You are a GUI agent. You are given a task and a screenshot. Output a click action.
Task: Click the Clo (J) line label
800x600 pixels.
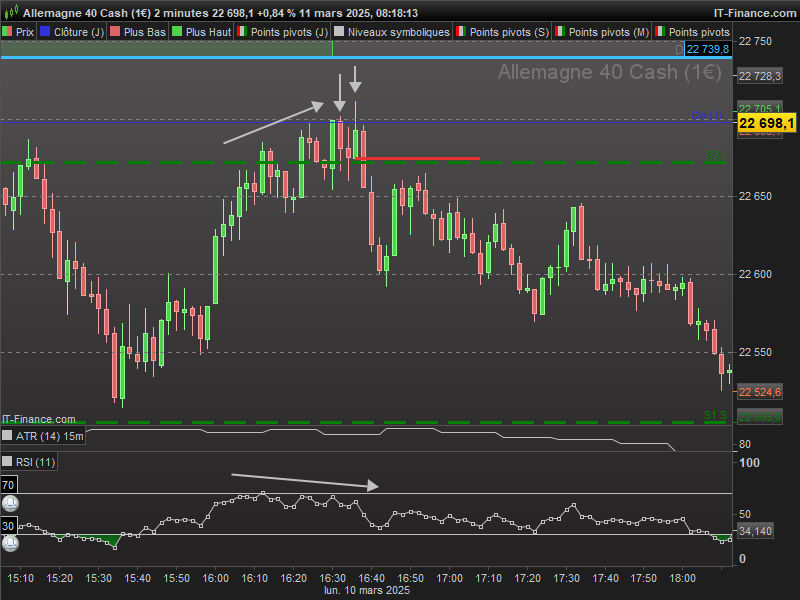click(707, 115)
